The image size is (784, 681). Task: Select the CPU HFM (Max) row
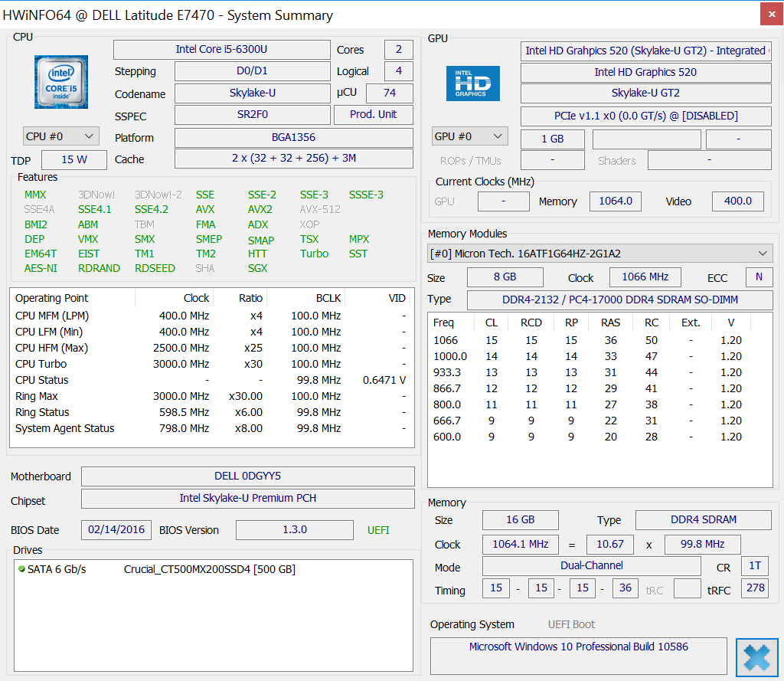[x=211, y=348]
